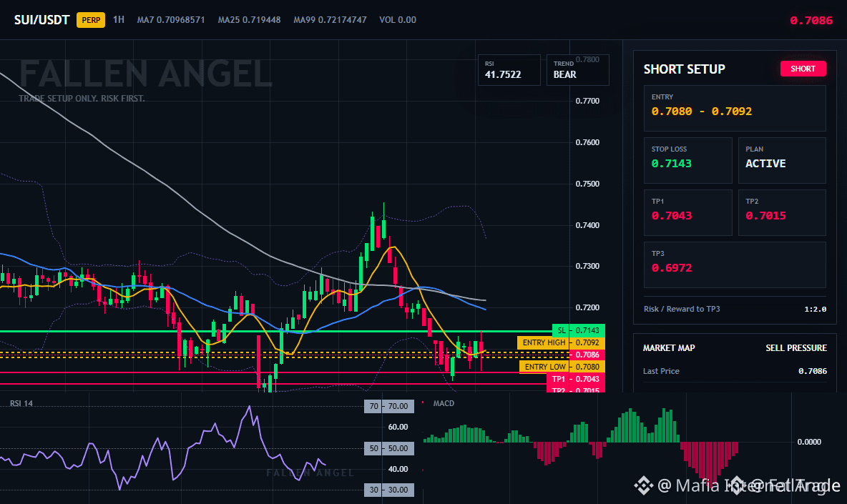Select the ENTRY HIGH 0.7092 label
Screen dimensions: 847x504
tap(561, 342)
